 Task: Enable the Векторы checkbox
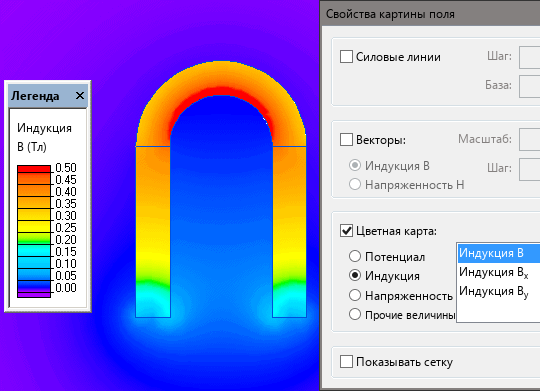tap(346, 140)
